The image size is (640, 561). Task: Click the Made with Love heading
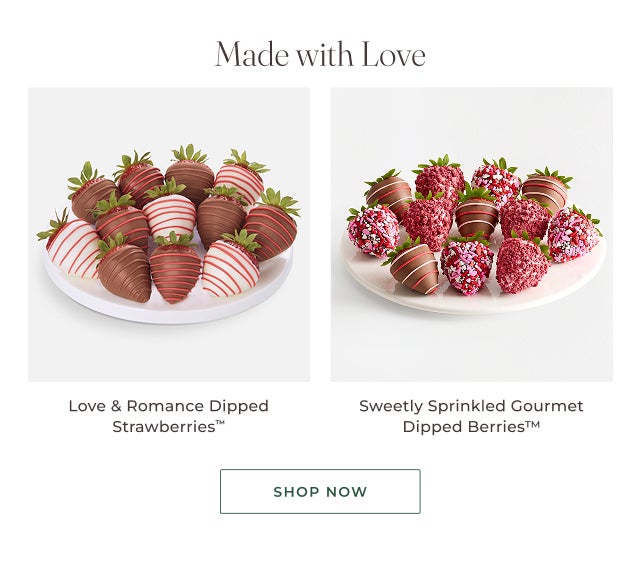[x=320, y=54]
